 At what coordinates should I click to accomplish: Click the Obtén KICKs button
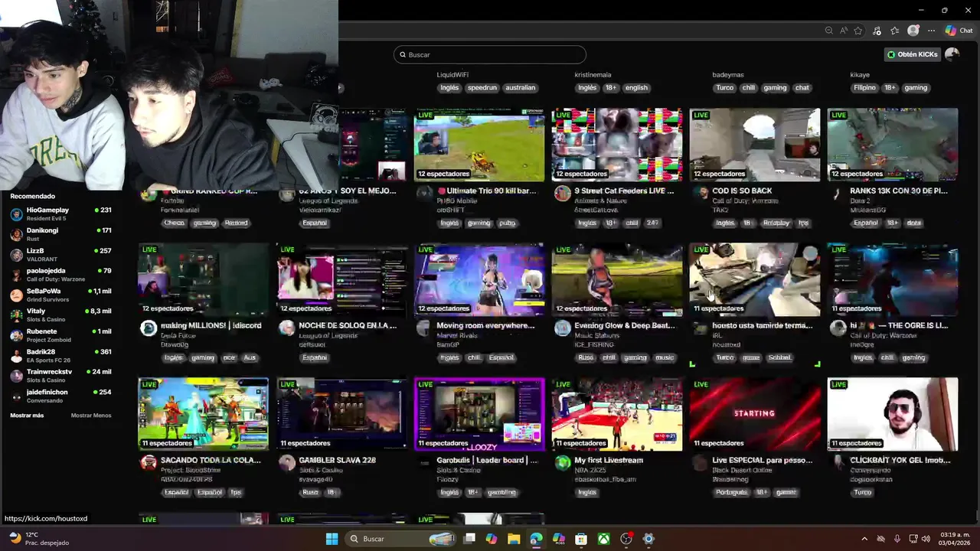pyautogui.click(x=912, y=54)
